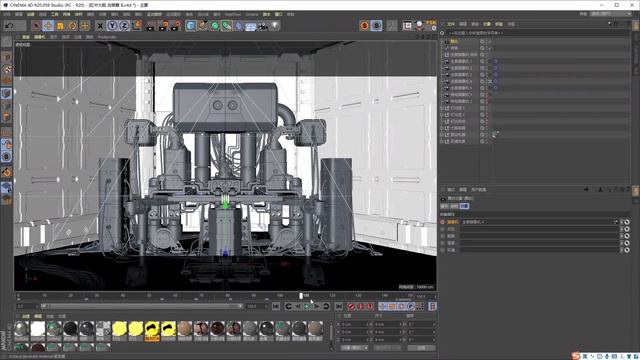
Task: Toggle Parameter keyframe recording P button
Action: click(411, 306)
